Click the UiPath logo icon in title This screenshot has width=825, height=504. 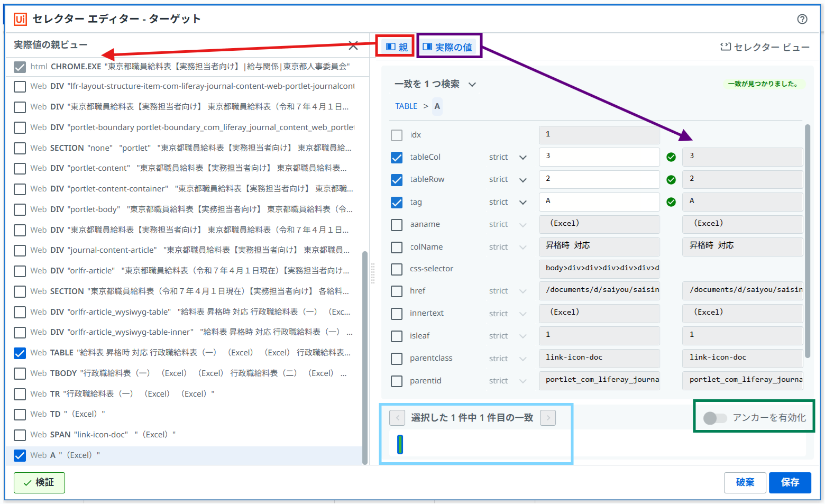click(20, 19)
